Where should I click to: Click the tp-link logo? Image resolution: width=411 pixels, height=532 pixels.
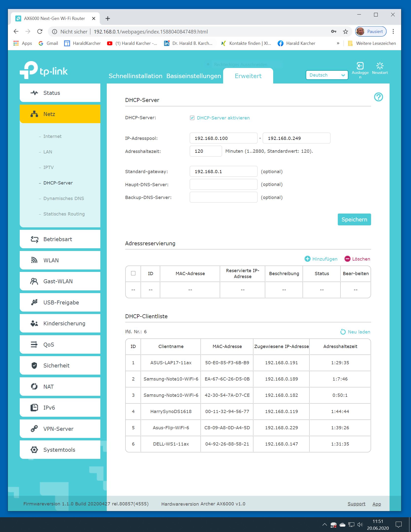point(44,70)
